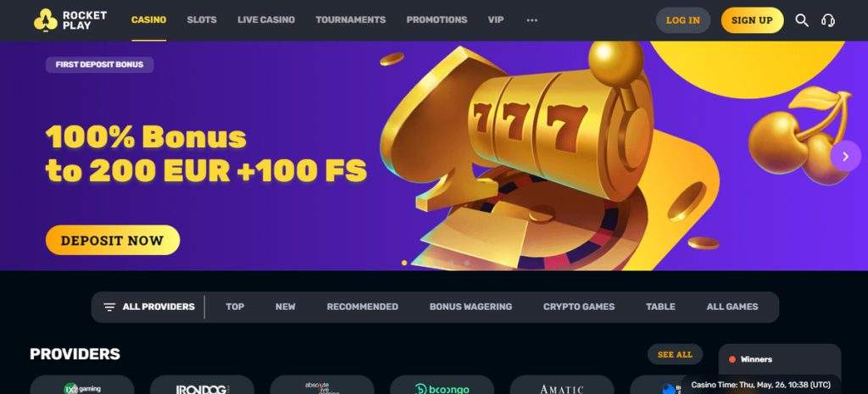Image resolution: width=868 pixels, height=394 pixels.
Task: Open the search magnifier icon
Action: pyautogui.click(x=802, y=20)
